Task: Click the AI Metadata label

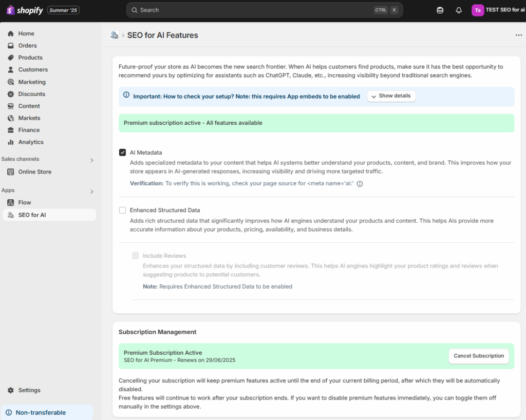Action: [x=146, y=152]
